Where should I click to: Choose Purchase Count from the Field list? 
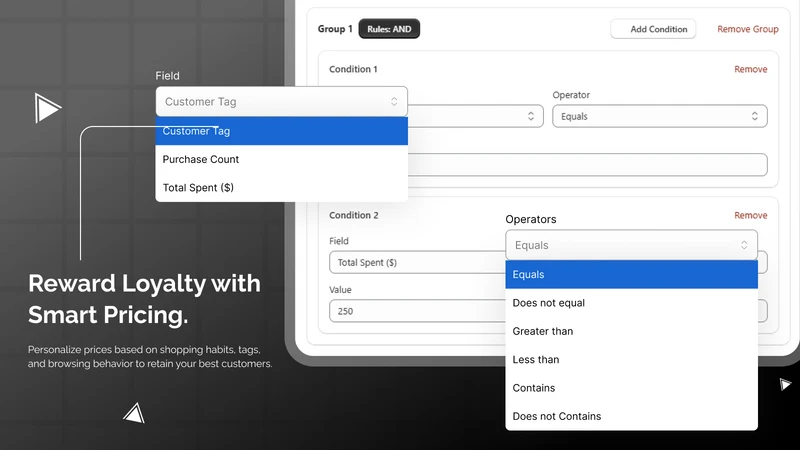tap(282, 159)
